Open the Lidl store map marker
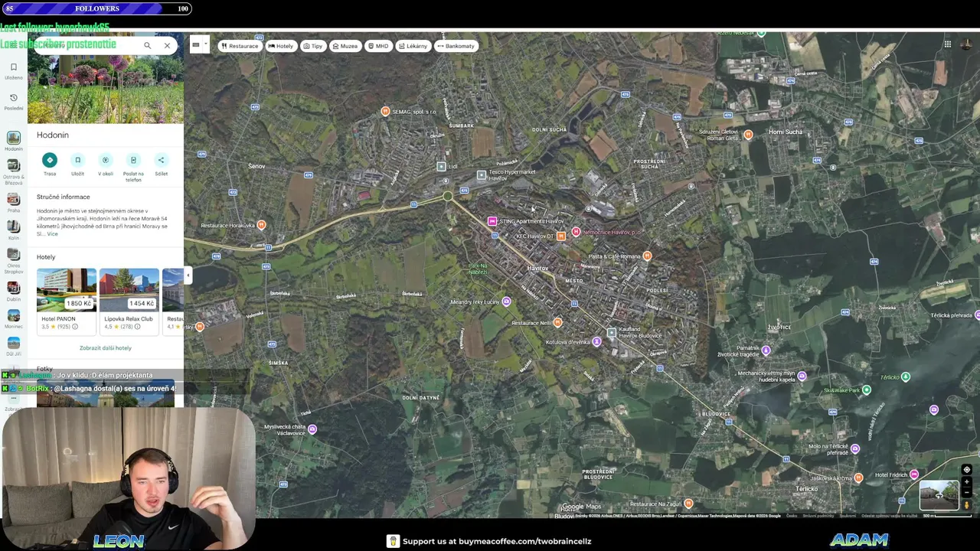Viewport: 980px width, 551px height. 441,166
